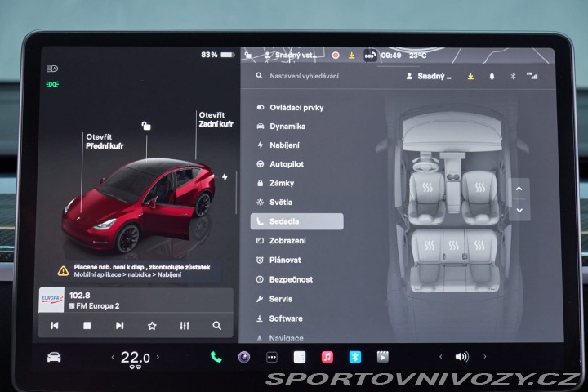Increase cabin temperature with right arrow
This screenshot has width=588, height=392.
(158, 357)
